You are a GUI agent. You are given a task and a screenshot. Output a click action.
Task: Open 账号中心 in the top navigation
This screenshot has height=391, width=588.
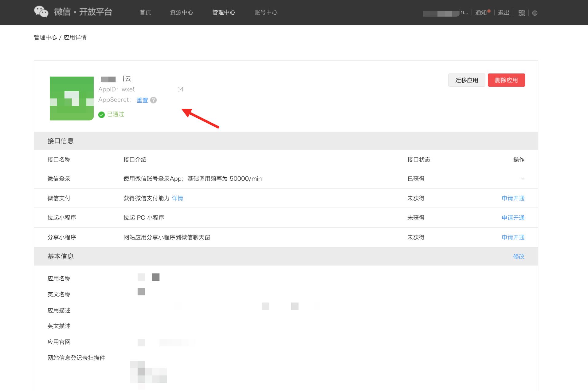click(266, 12)
